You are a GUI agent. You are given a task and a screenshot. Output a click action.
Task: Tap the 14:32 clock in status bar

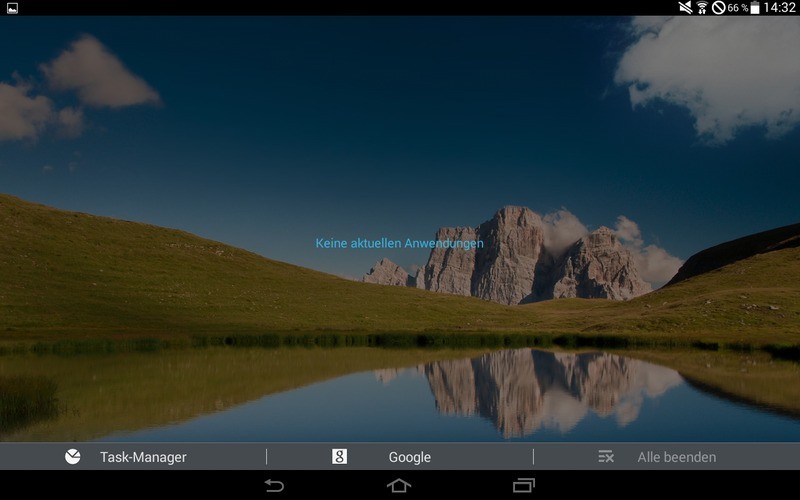pyautogui.click(x=780, y=7)
